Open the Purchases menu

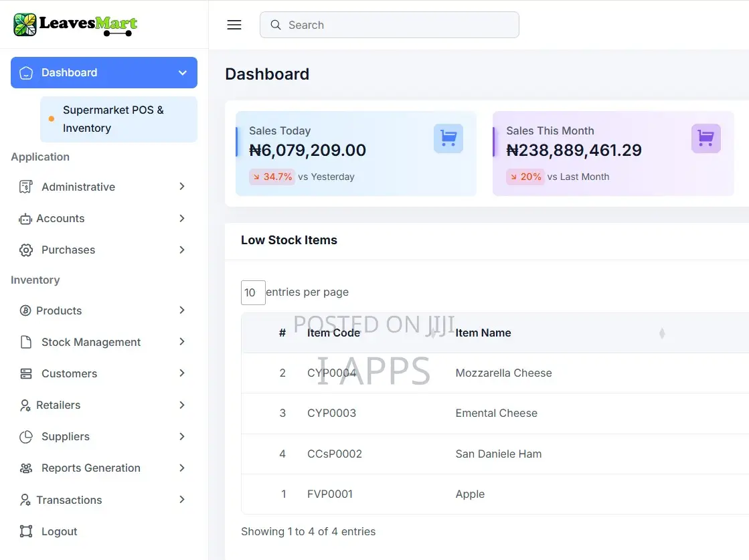click(104, 250)
